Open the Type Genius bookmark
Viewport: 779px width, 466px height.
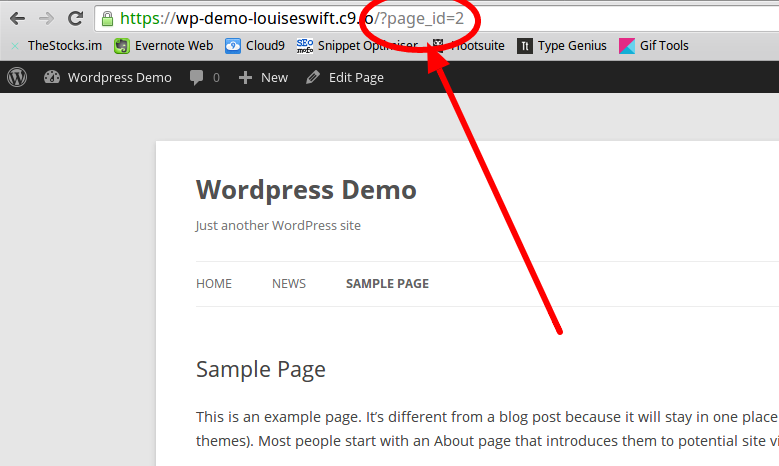561,45
